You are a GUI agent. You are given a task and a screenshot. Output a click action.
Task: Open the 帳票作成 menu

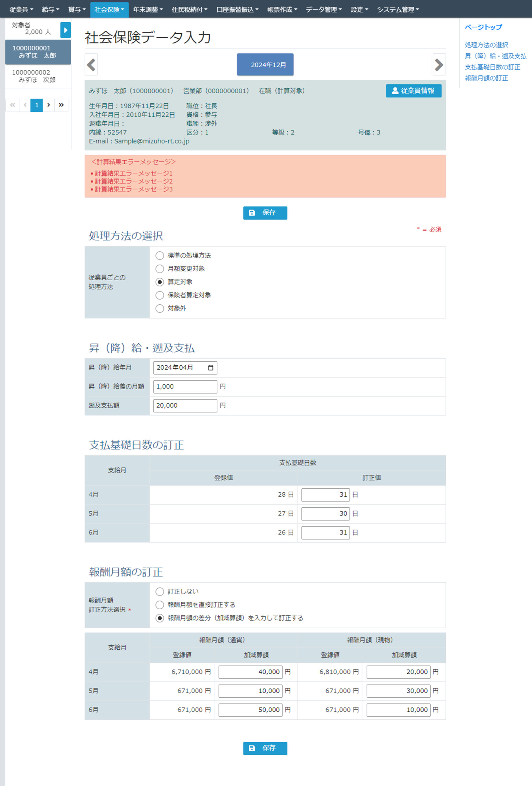282,10
